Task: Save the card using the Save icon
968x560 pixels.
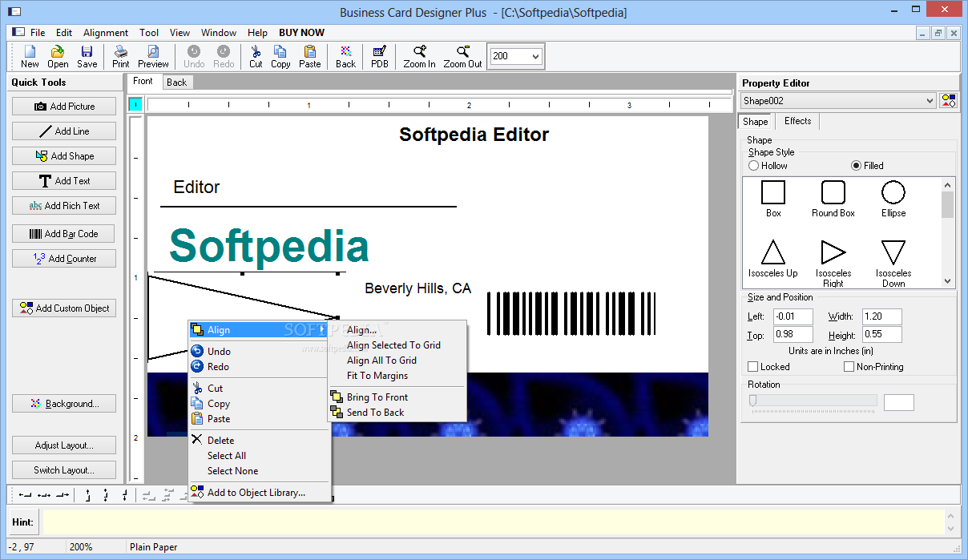Action: point(87,57)
